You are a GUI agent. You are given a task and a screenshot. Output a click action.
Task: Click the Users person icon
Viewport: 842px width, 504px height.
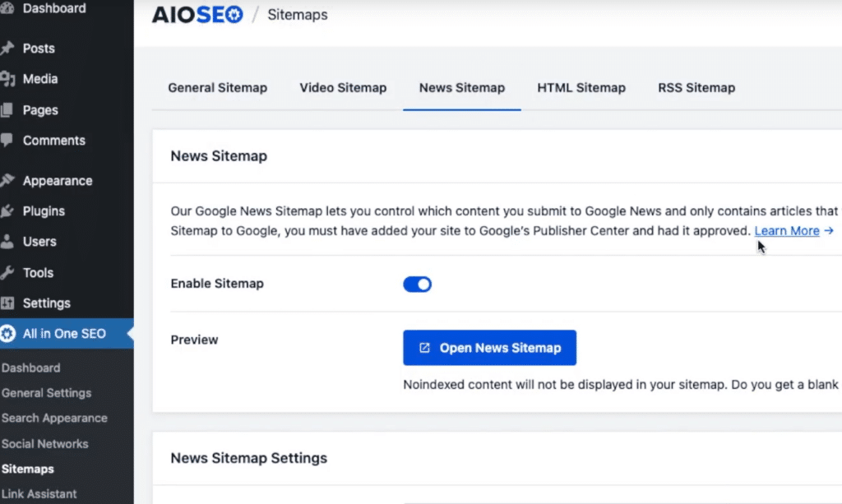(x=7, y=242)
